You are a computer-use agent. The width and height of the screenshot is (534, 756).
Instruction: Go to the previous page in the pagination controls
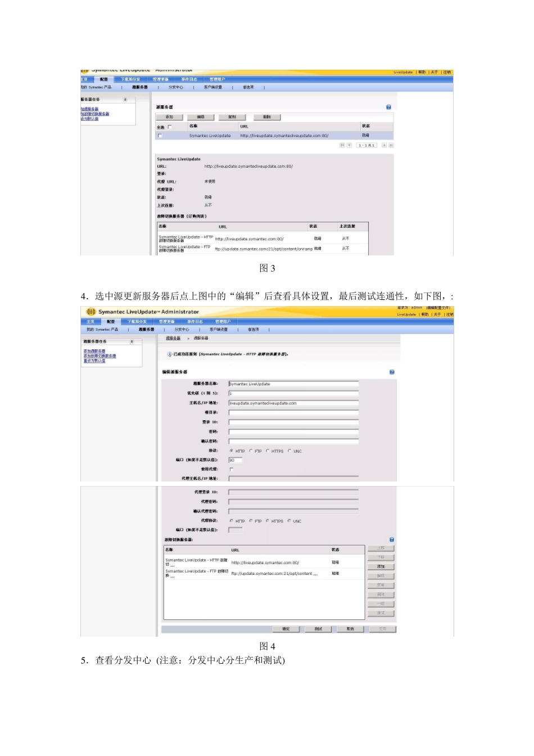point(349,145)
